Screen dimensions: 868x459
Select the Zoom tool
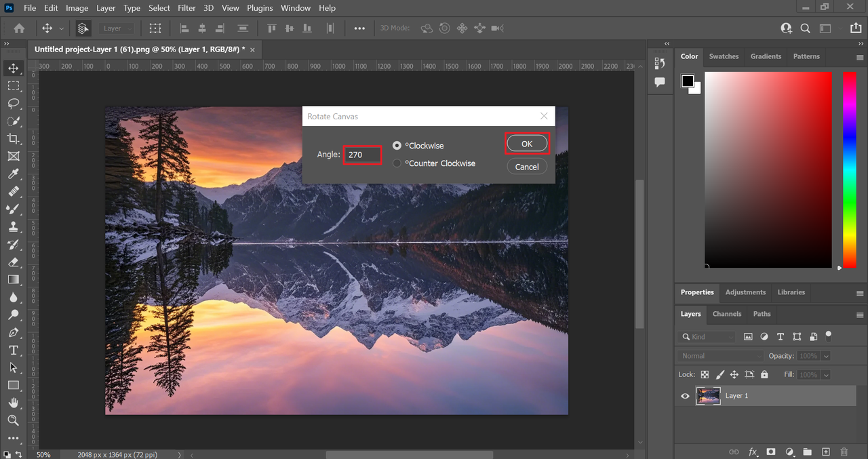click(13, 420)
